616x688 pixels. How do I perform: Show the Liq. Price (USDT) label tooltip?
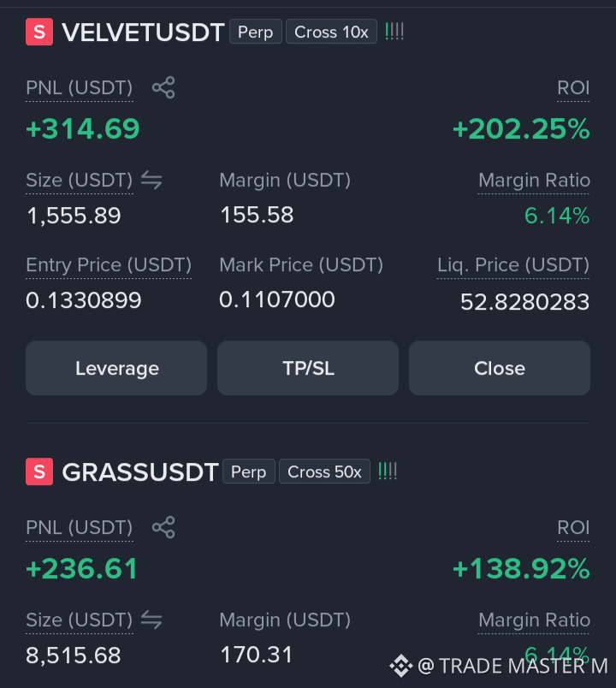tap(512, 264)
